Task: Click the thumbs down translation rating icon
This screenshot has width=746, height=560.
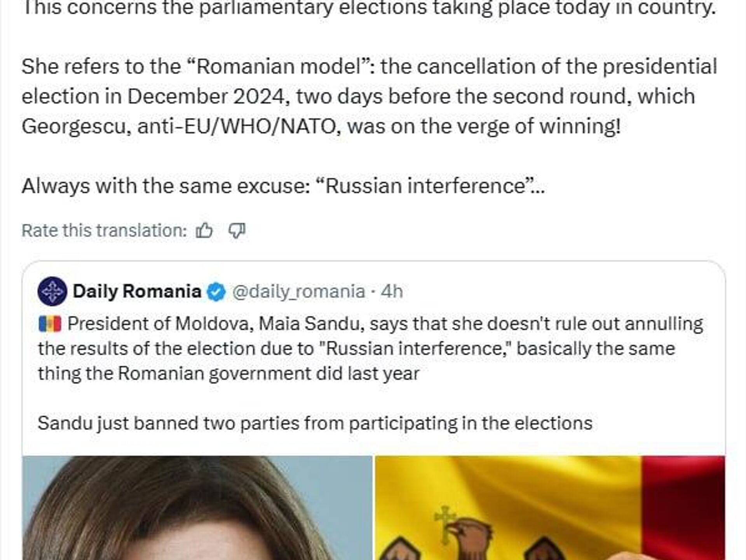Action: click(236, 231)
